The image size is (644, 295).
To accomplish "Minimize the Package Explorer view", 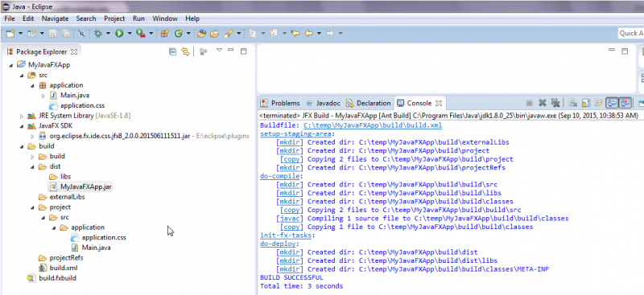I will pos(231,51).
